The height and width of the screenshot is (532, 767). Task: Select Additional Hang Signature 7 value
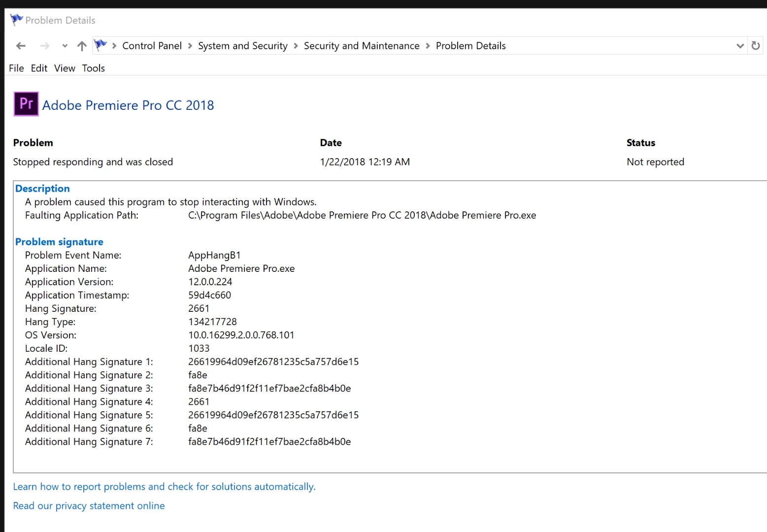269,441
